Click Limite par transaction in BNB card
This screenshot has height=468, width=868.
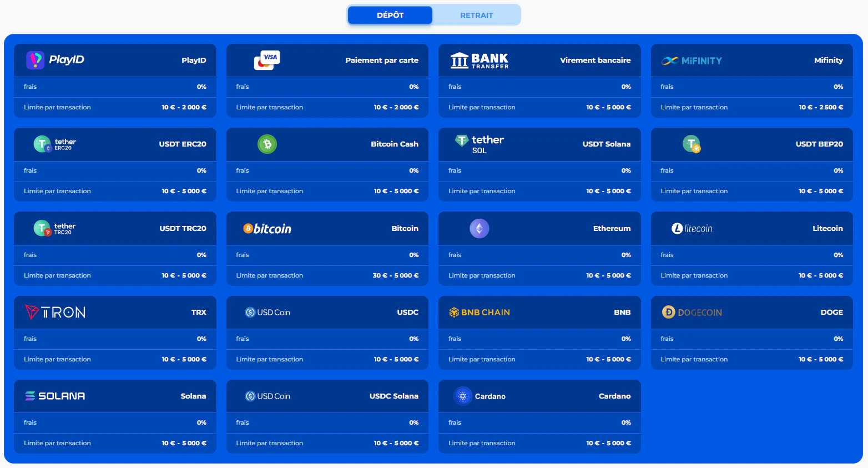(482, 359)
